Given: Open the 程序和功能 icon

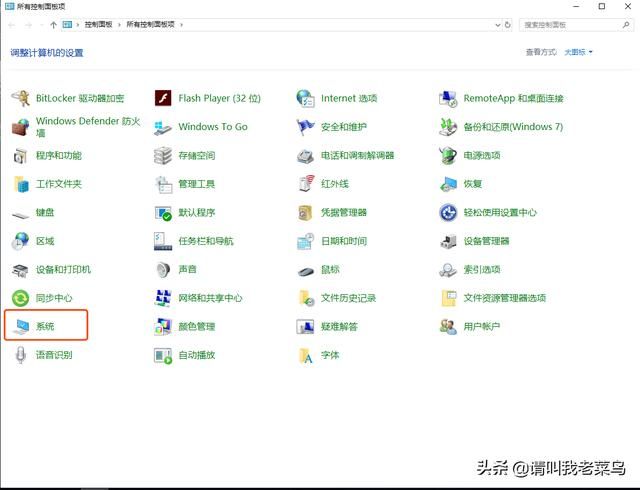Looking at the screenshot, I should (x=20, y=156).
